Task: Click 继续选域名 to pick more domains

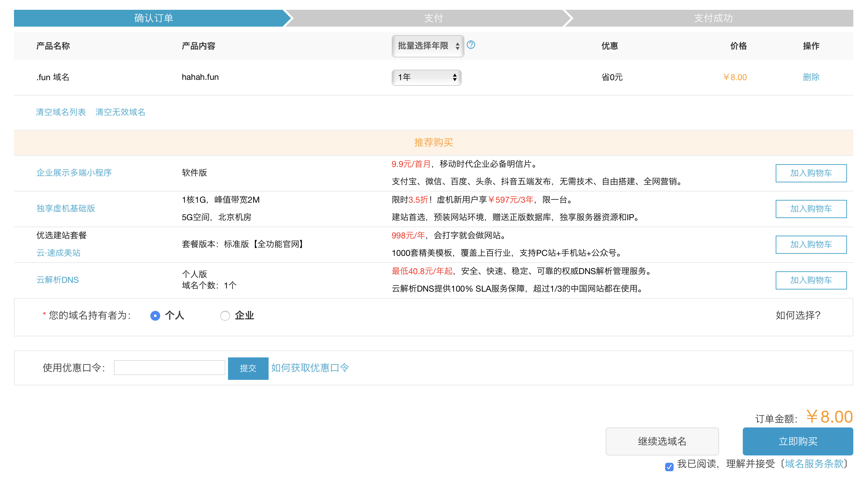Action: coord(662,441)
